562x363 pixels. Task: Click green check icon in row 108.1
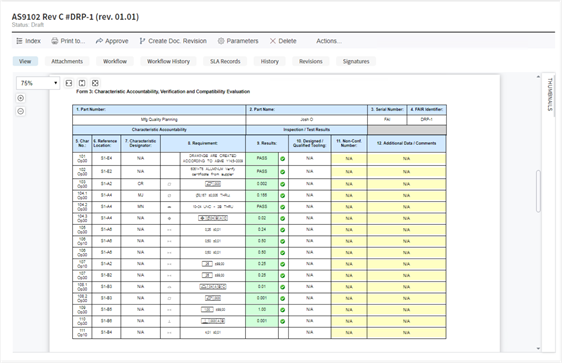(x=283, y=287)
